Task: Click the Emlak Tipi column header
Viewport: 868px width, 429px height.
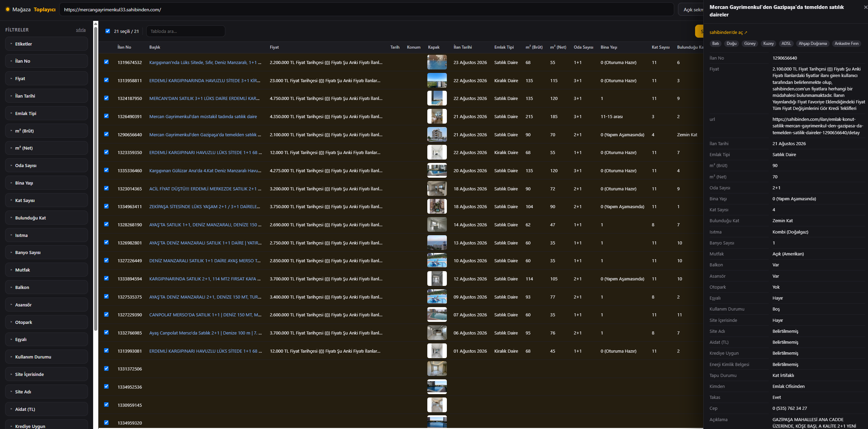Action: point(504,47)
